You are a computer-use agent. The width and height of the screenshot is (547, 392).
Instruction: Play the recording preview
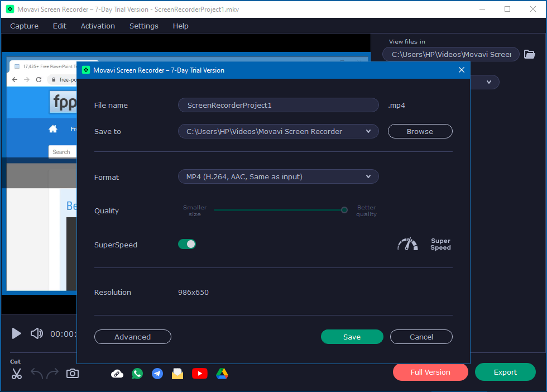16,333
